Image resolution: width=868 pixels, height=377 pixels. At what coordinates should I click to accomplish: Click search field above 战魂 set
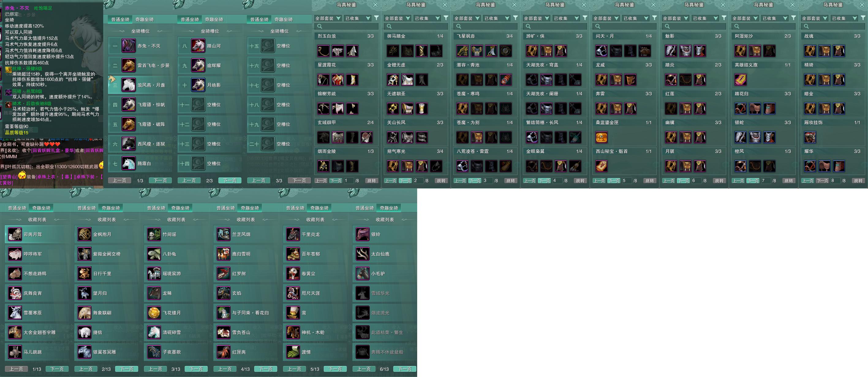833,26
